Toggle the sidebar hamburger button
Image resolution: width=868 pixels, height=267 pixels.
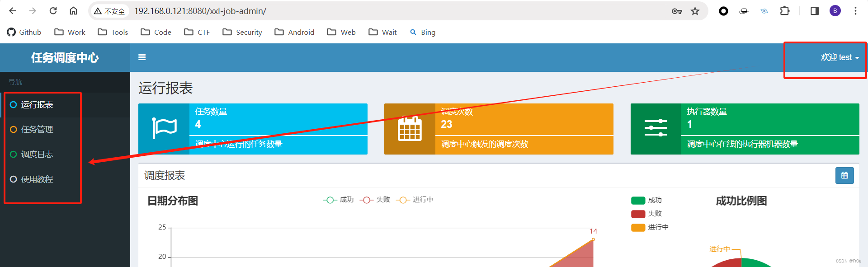tap(142, 57)
